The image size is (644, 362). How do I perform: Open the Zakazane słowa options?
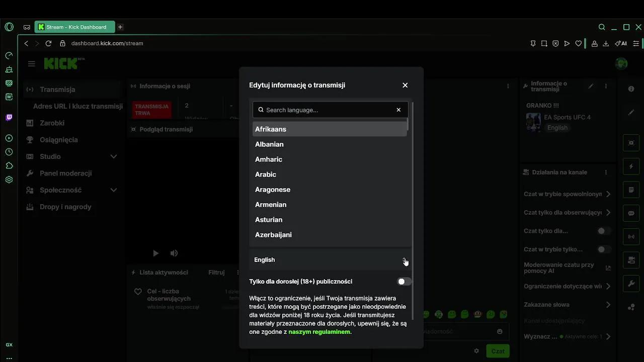pos(608,304)
